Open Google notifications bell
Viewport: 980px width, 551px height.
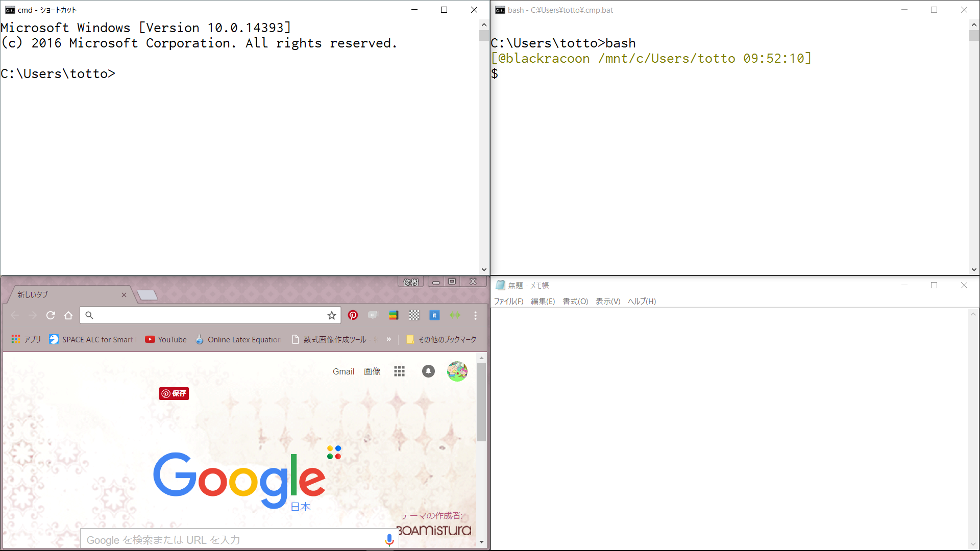(428, 371)
